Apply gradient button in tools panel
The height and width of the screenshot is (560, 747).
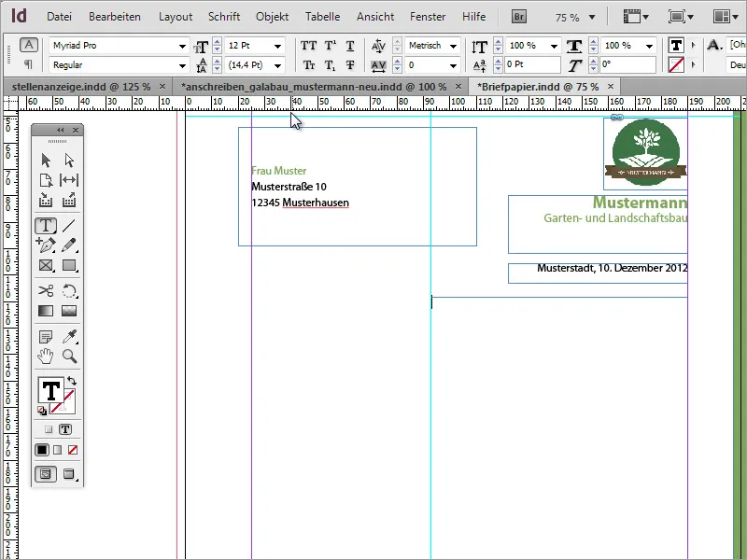pyautogui.click(x=57, y=450)
